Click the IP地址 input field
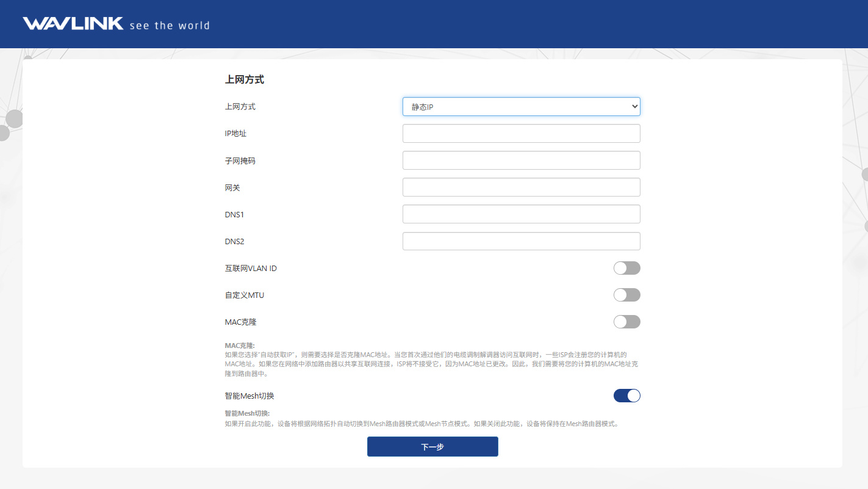 tap(521, 134)
